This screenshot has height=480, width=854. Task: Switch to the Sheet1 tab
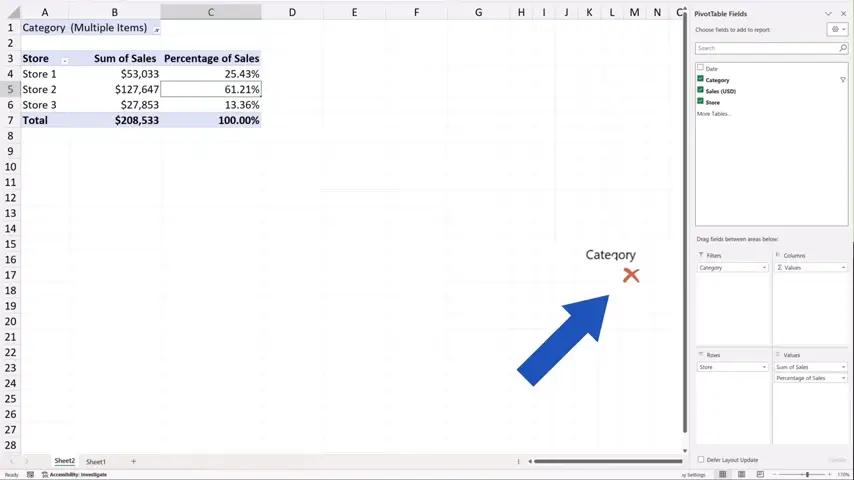[96, 461]
